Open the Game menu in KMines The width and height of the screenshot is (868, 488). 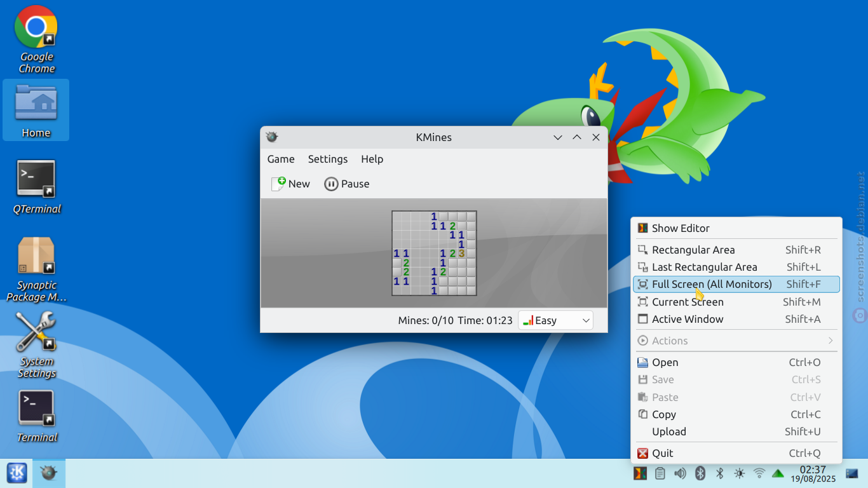[281, 159]
